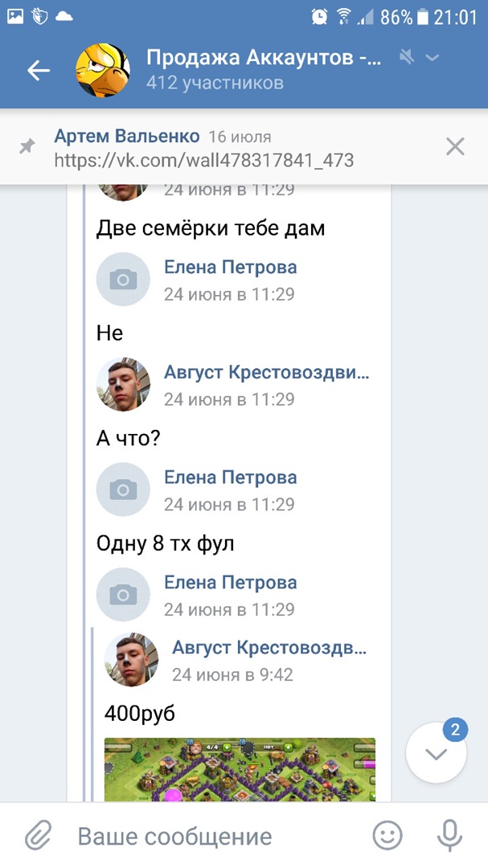Tap the muted notifications bell icon

pos(407,58)
